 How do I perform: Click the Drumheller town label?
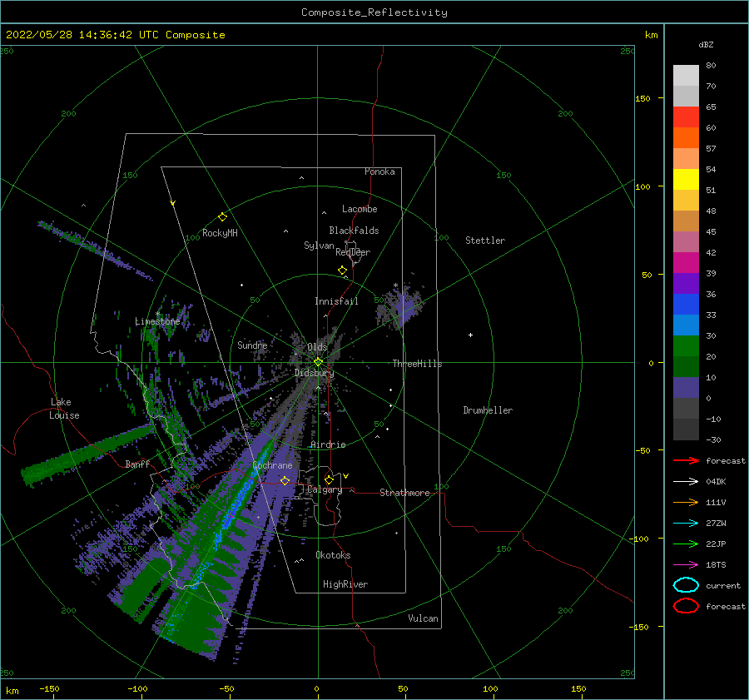(488, 410)
